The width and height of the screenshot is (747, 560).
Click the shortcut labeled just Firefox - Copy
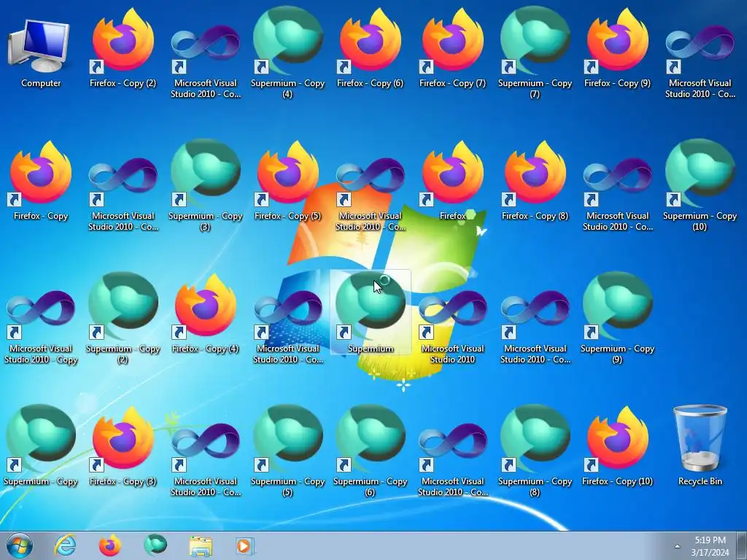(x=41, y=181)
